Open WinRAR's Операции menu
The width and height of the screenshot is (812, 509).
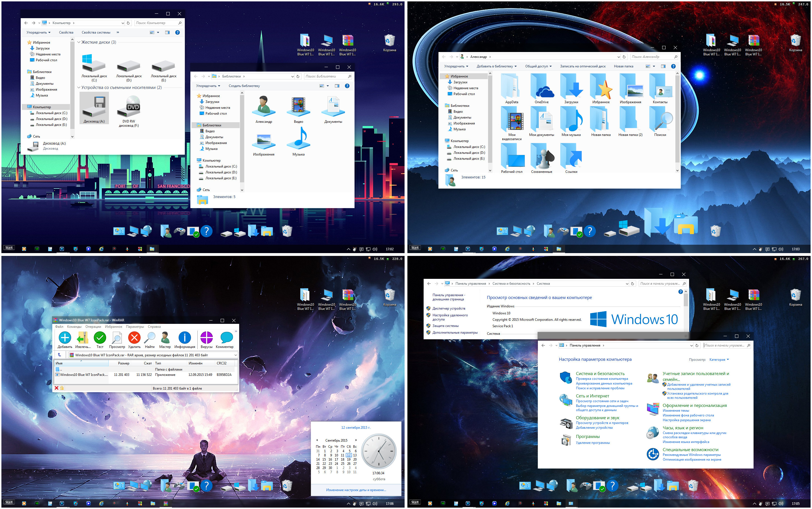[93, 327]
